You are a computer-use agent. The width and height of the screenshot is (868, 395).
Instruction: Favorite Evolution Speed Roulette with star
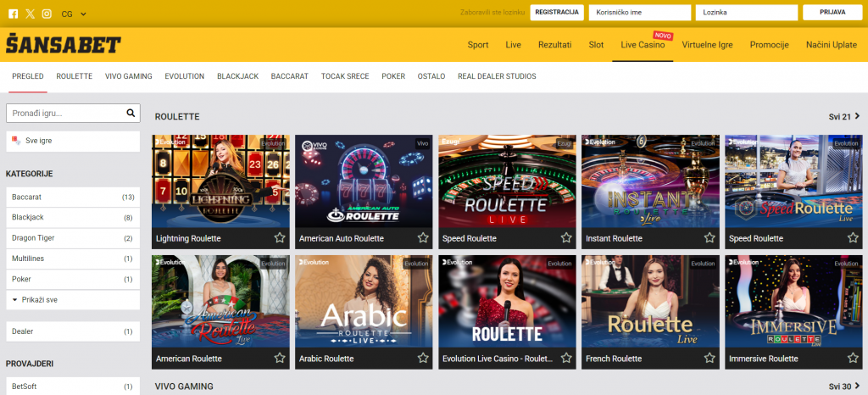point(853,238)
